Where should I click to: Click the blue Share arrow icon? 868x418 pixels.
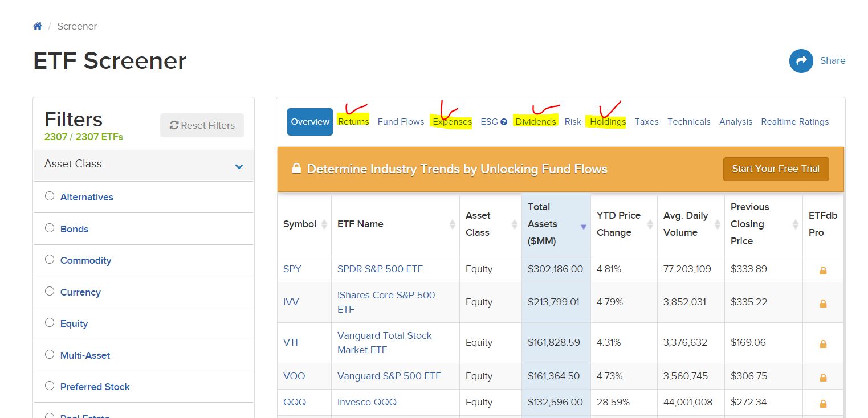(801, 60)
